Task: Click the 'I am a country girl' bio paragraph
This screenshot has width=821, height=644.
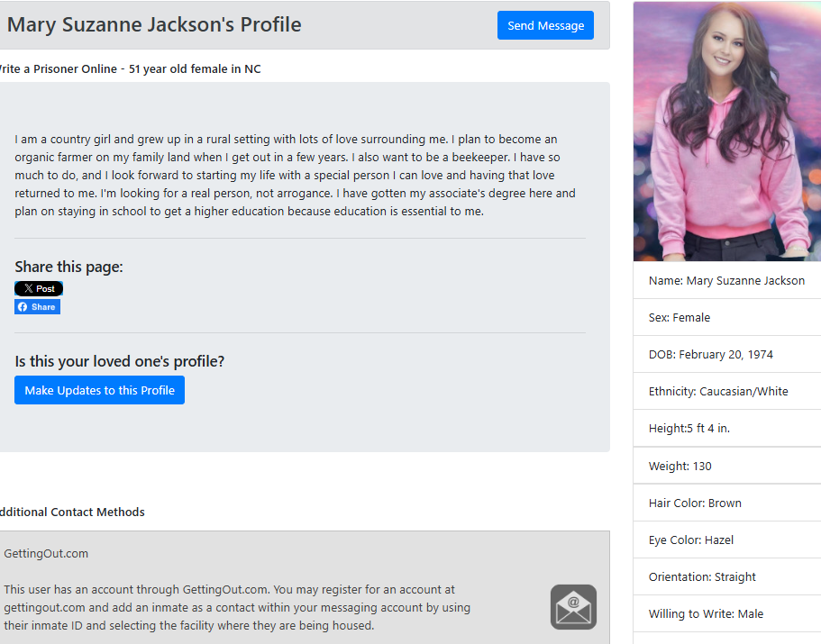Action: pyautogui.click(x=295, y=176)
